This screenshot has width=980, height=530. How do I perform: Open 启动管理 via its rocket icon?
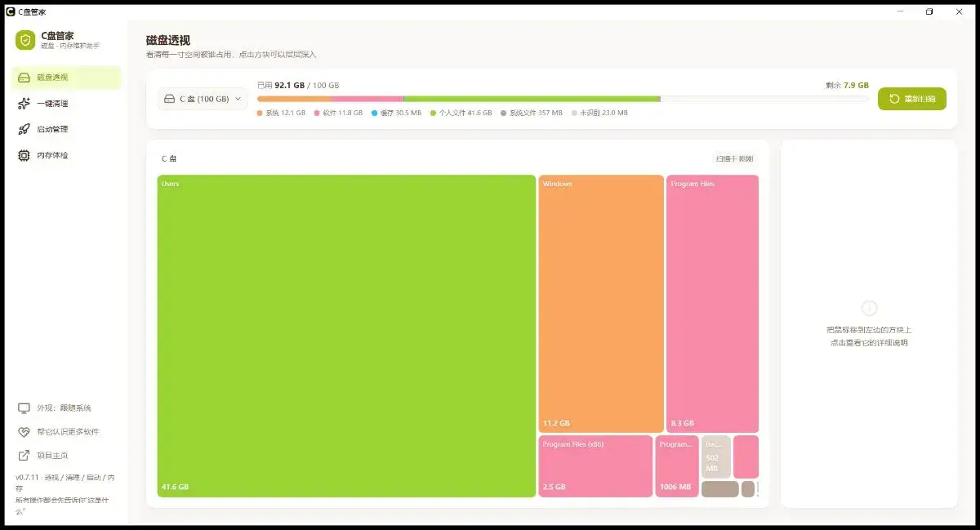click(24, 129)
